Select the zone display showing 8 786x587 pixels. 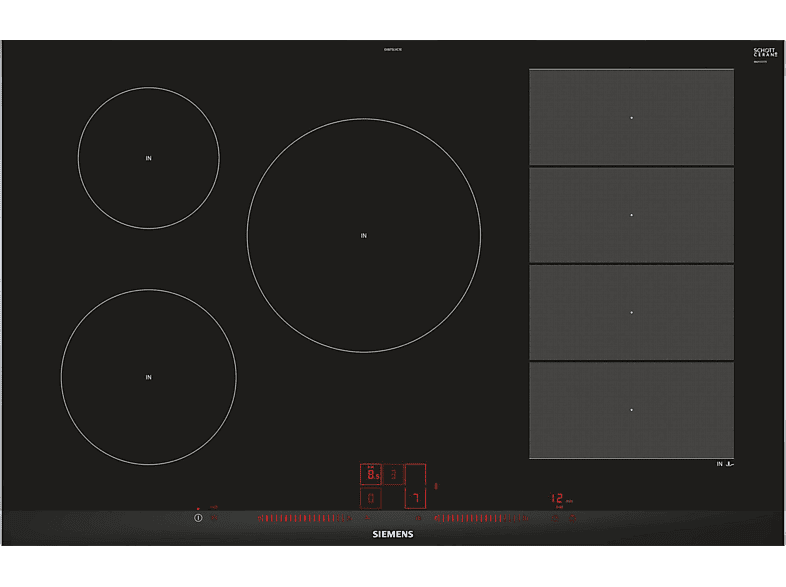tap(370, 475)
